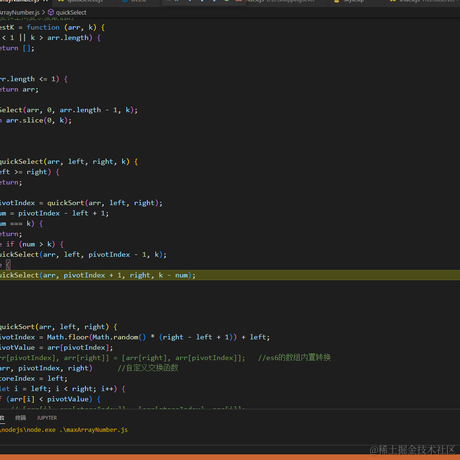
Task: Click the code 'arr.slice(0, k);'
Action: 39,120
